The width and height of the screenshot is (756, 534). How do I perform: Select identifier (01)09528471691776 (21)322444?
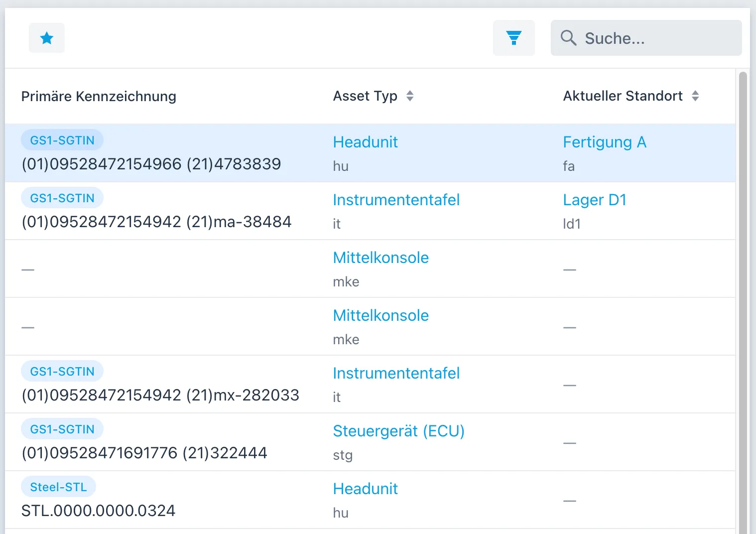(144, 453)
